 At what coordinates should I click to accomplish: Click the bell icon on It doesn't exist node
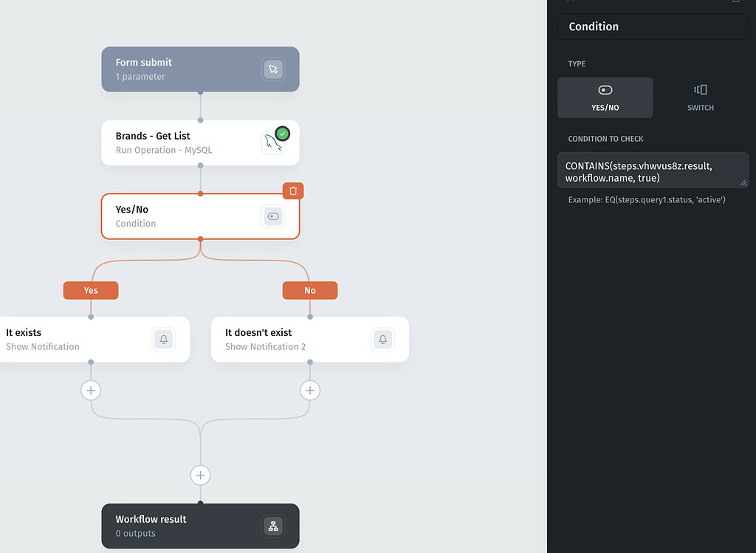click(x=382, y=340)
